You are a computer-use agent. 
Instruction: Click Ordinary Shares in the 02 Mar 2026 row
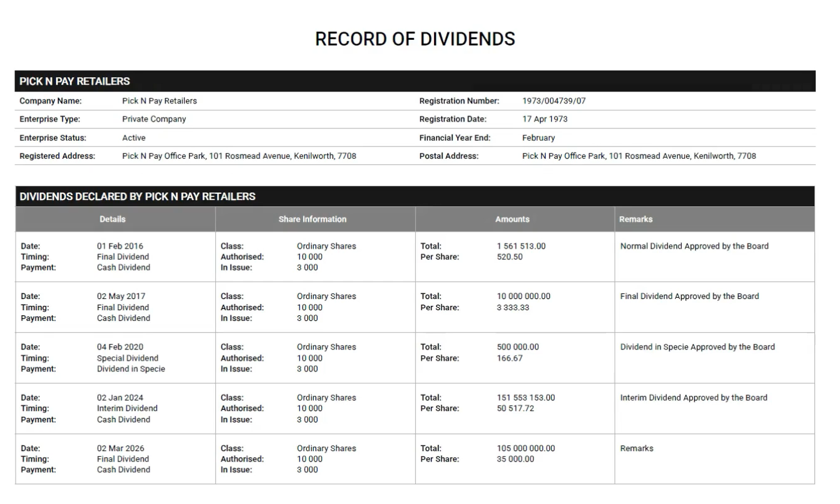(x=326, y=448)
